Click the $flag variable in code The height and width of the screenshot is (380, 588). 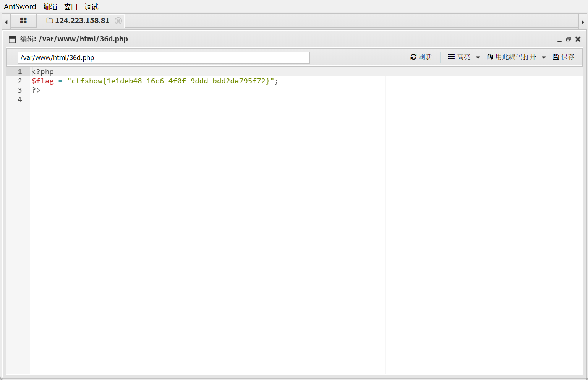(43, 81)
